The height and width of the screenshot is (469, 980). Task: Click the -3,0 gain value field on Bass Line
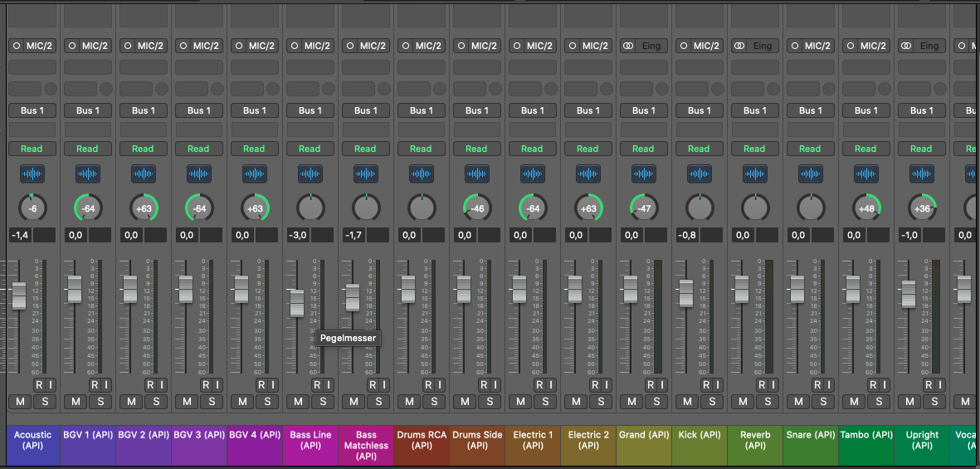click(299, 235)
